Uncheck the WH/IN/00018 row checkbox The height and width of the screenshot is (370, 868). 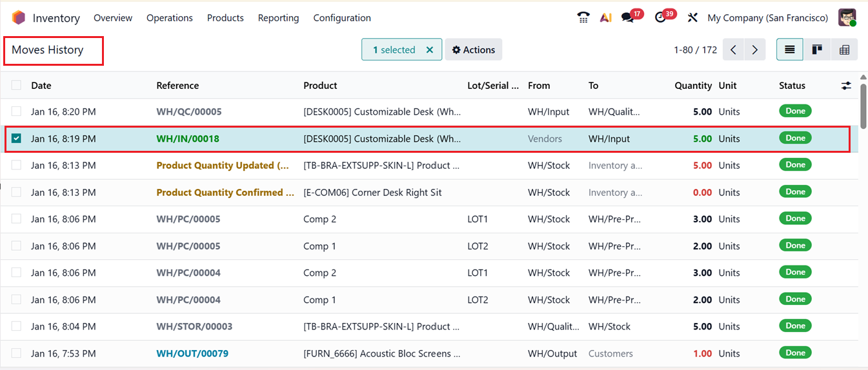[x=16, y=139]
